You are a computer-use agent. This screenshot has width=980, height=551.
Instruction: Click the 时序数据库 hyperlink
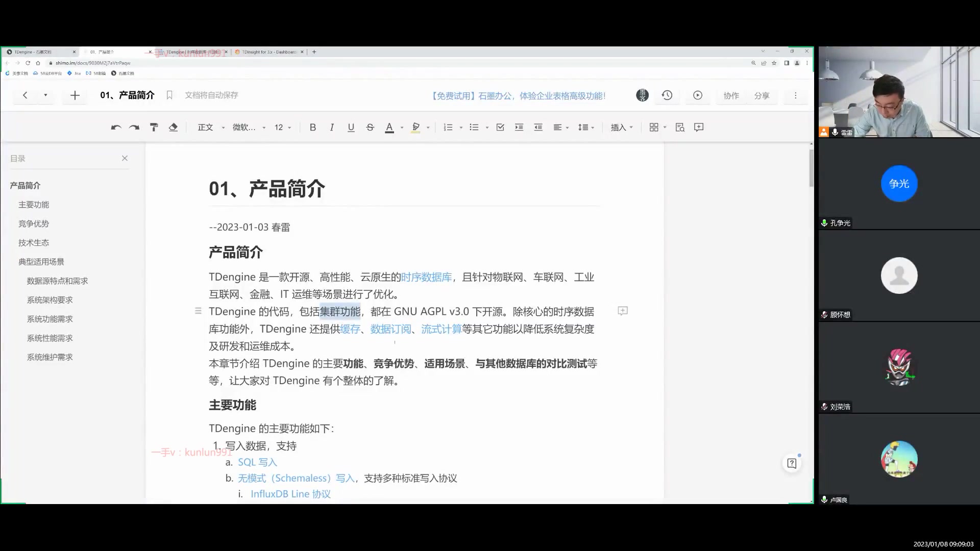tap(427, 277)
